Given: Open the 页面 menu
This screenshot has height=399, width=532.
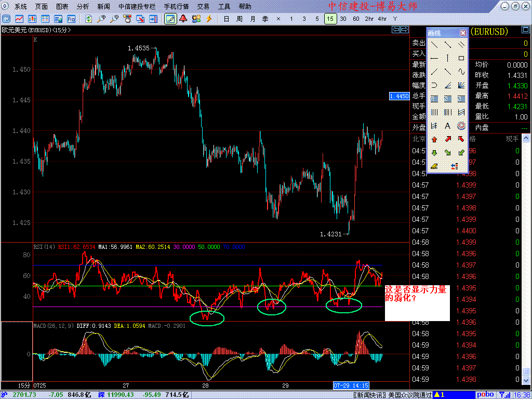Looking at the screenshot, I should [x=42, y=6].
